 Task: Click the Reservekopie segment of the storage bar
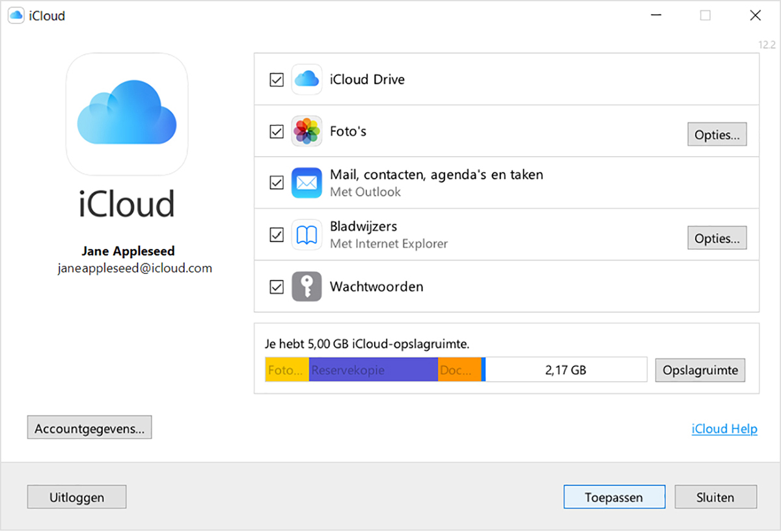pos(373,369)
